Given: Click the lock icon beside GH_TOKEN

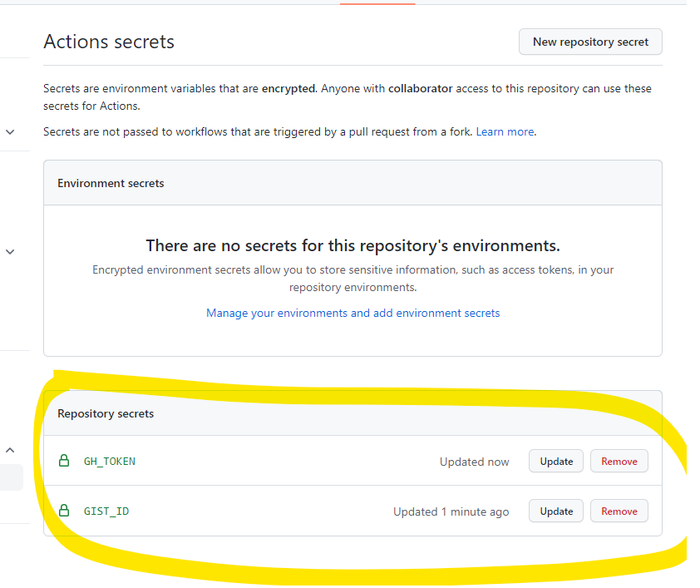Looking at the screenshot, I should click(64, 461).
